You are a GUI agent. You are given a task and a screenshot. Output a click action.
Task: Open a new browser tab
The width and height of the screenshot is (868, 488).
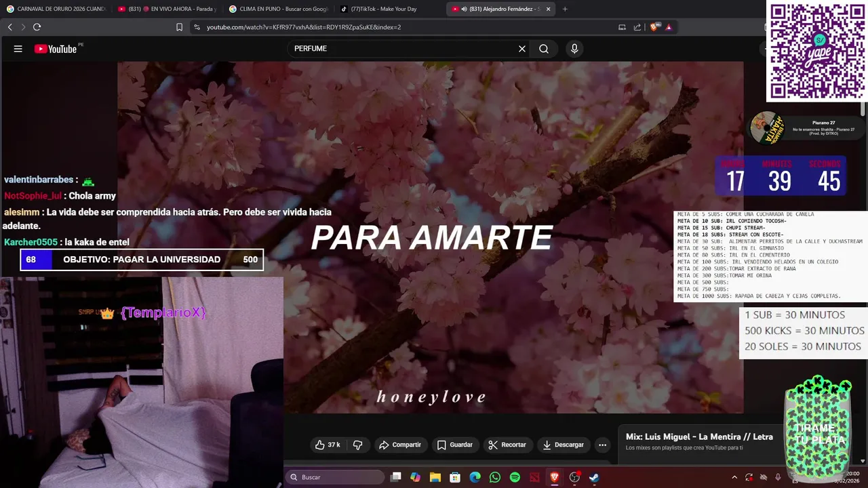tap(565, 9)
